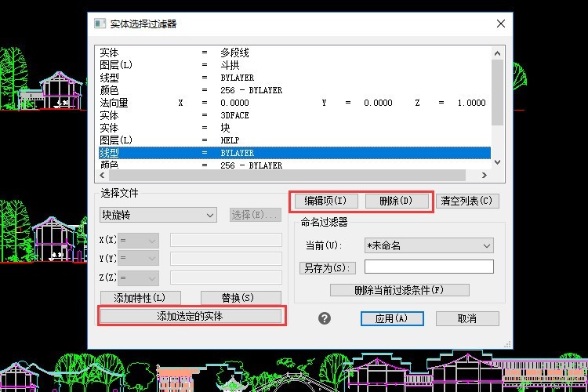Click the filter list scroll up arrow

click(x=497, y=53)
